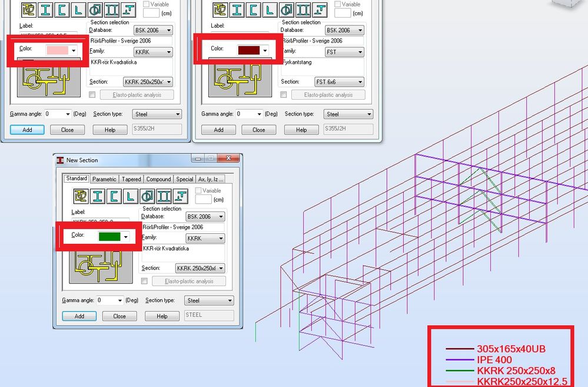Viewport: 588px width, 387px height.
Task: Open the green Color swatch picker
Action: coord(113,236)
